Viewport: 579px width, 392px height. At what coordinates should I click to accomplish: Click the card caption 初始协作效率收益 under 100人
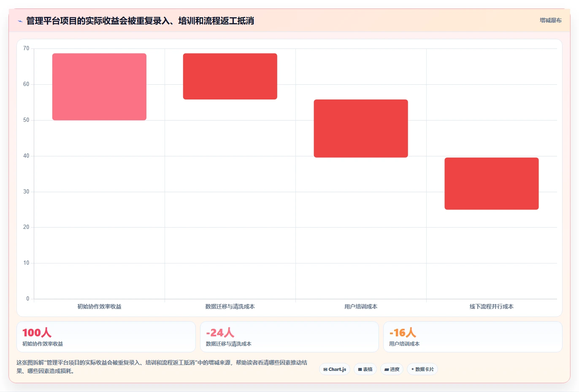[x=43, y=344]
